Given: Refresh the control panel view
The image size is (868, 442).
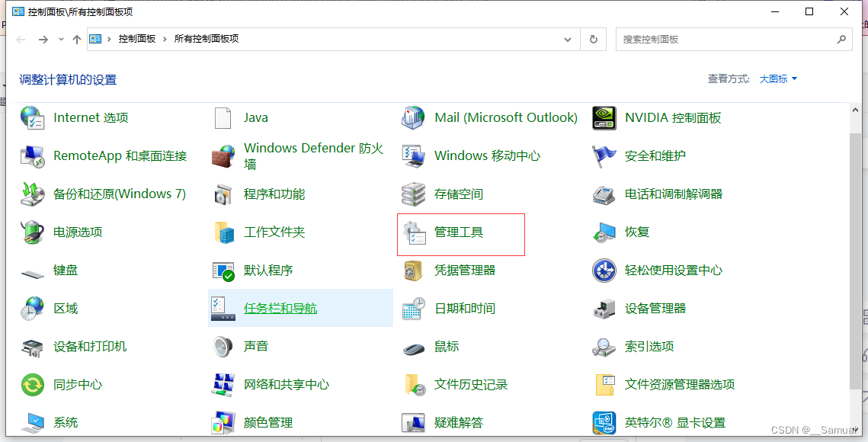Looking at the screenshot, I should pos(594,40).
